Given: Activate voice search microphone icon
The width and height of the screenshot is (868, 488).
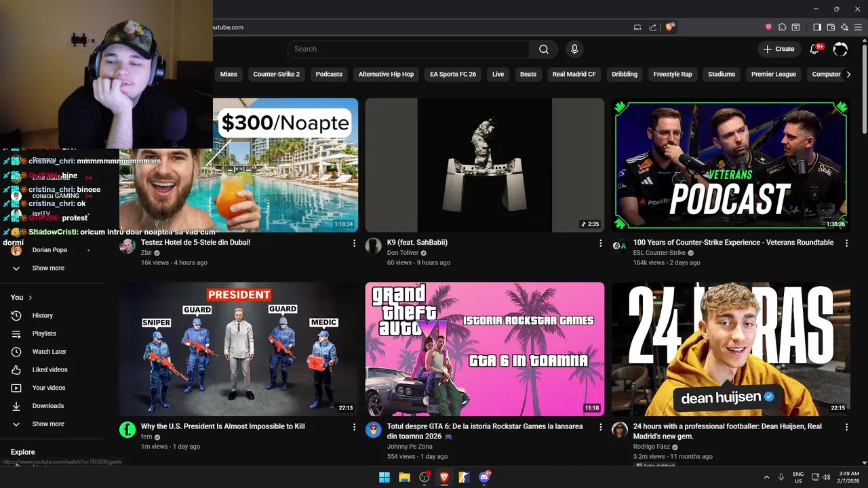Looking at the screenshot, I should (x=574, y=49).
